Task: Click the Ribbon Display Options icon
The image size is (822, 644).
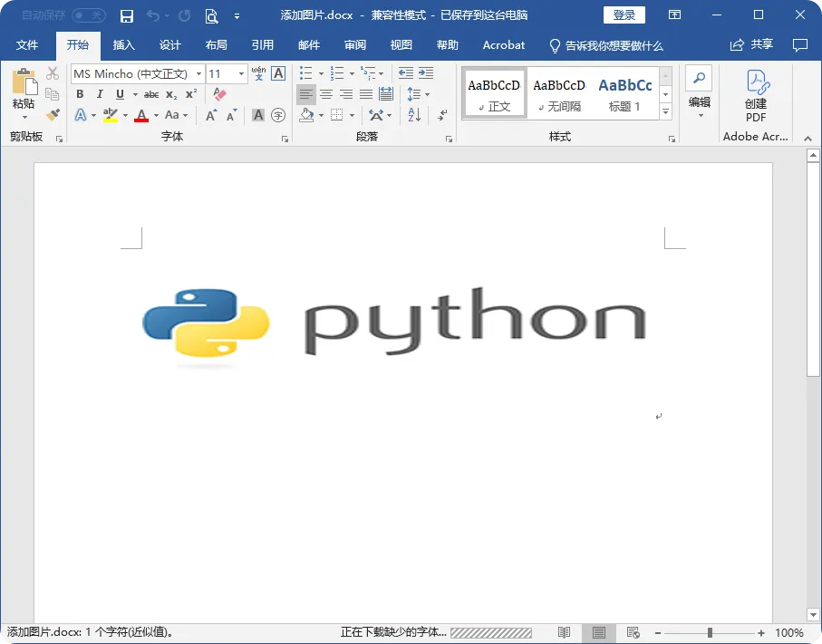Action: pyautogui.click(x=674, y=15)
